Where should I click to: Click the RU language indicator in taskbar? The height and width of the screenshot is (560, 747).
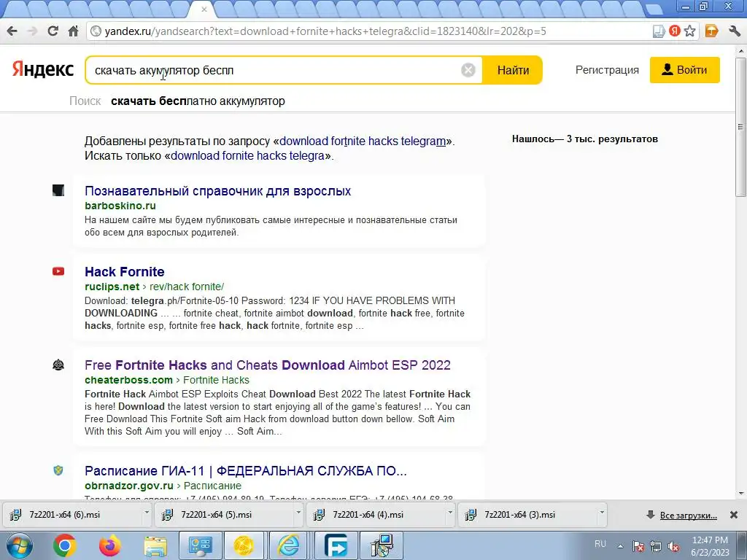pyautogui.click(x=600, y=544)
